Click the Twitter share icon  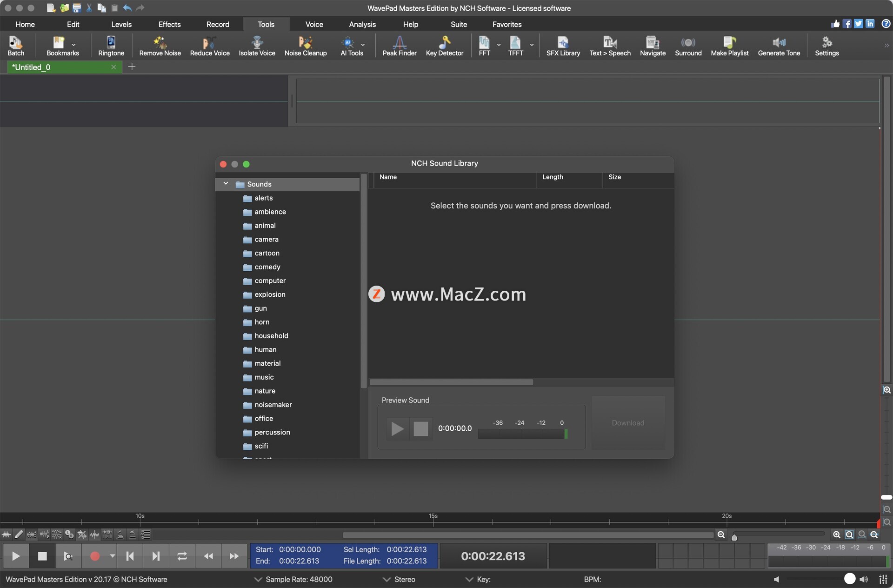(858, 24)
